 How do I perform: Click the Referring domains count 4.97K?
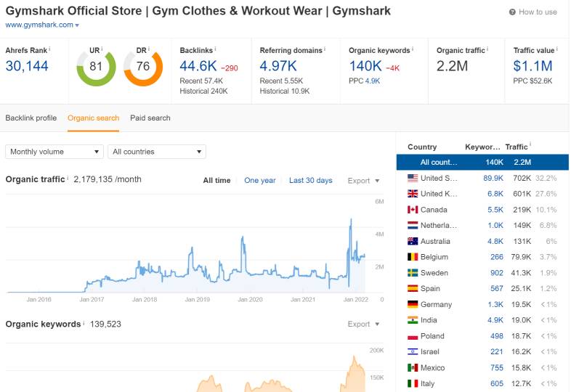click(278, 66)
